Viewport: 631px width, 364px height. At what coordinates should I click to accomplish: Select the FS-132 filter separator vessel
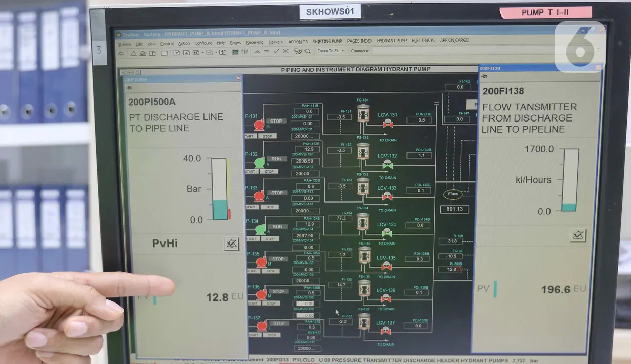click(x=363, y=151)
